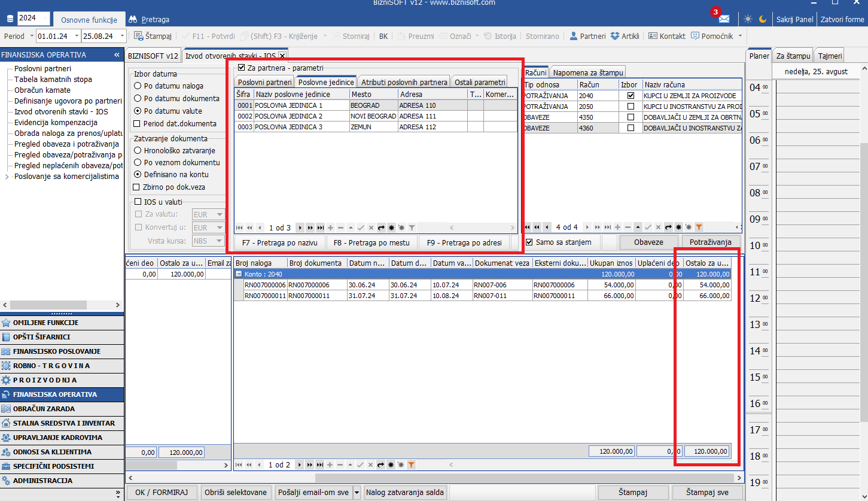Switch to the Ostali parametri tab
The height and width of the screenshot is (501, 868).
[x=479, y=82]
